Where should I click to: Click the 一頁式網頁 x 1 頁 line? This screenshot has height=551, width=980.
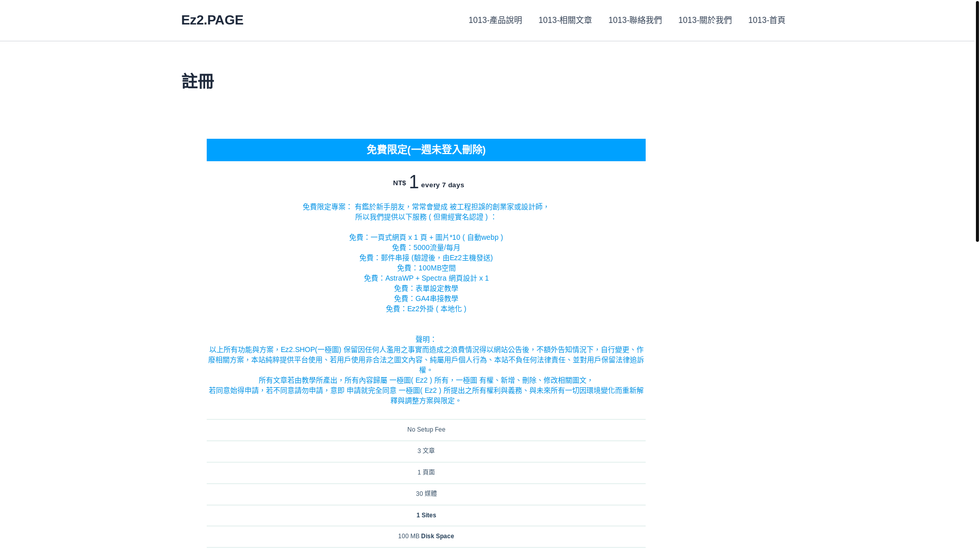click(x=426, y=237)
